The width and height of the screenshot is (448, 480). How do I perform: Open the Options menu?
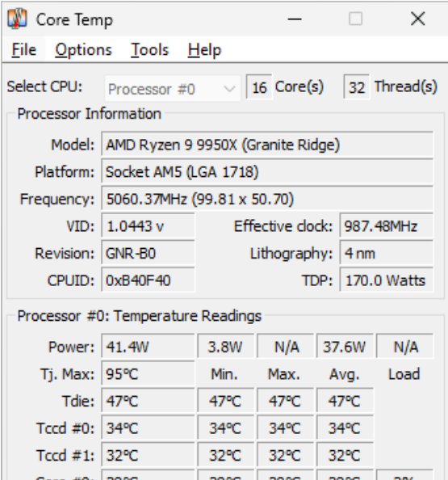tap(83, 50)
